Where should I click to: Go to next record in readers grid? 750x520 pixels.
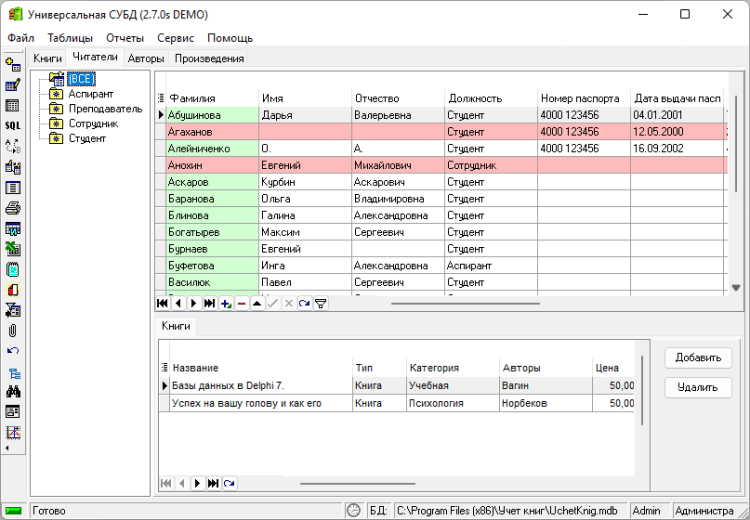(x=194, y=303)
